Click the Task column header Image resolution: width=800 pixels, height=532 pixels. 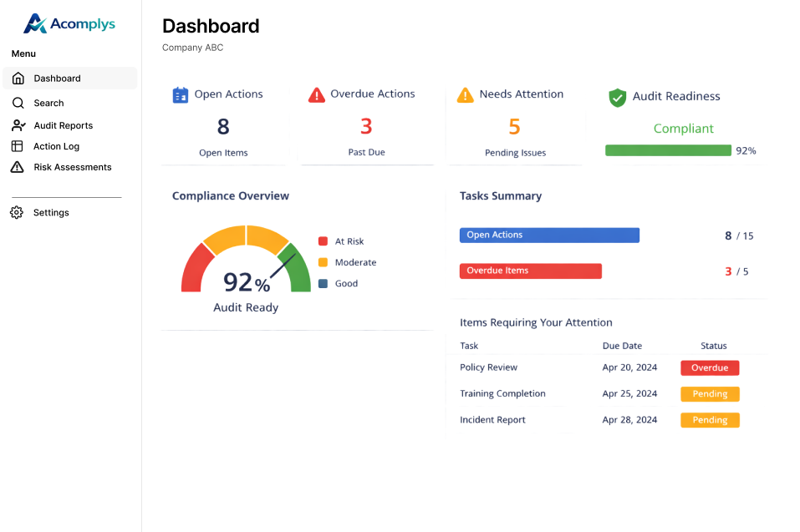469,346
